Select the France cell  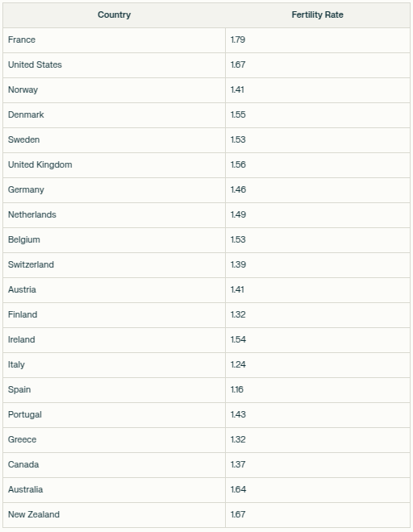[114, 40]
